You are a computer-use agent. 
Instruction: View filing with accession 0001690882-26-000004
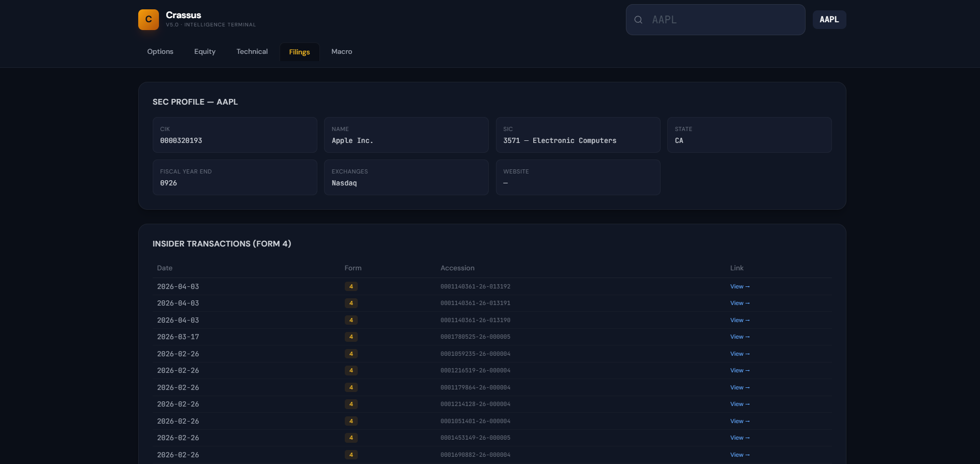click(x=740, y=455)
